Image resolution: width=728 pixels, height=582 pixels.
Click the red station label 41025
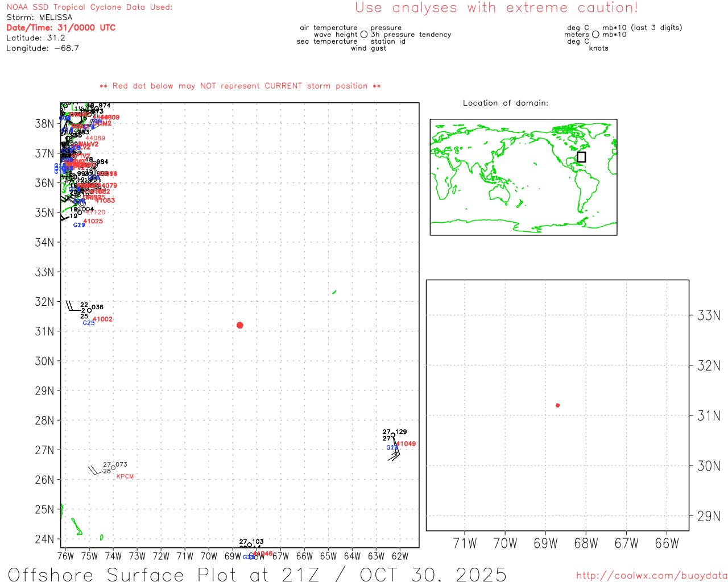[93, 221]
